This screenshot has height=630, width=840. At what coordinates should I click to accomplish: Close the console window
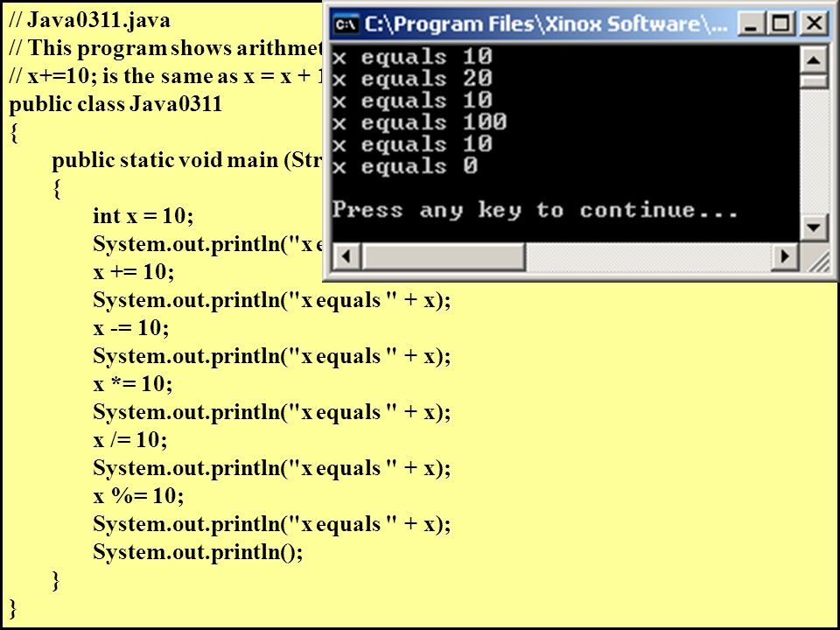[815, 24]
